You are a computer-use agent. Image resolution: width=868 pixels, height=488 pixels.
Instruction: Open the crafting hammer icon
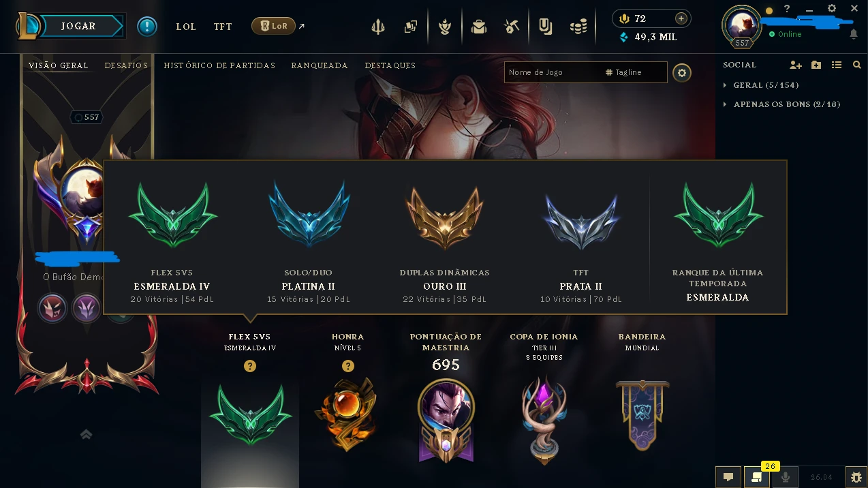click(512, 27)
